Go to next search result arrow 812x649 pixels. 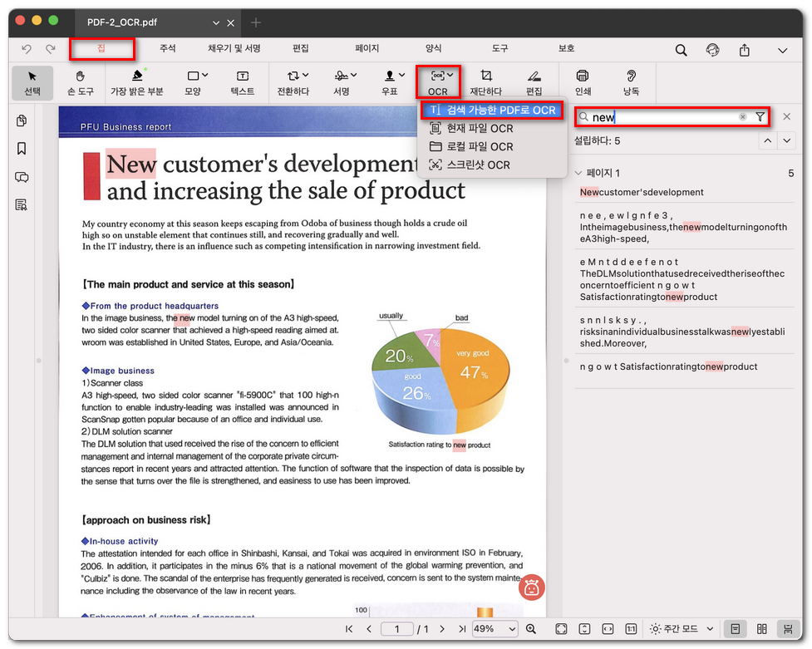tap(787, 141)
